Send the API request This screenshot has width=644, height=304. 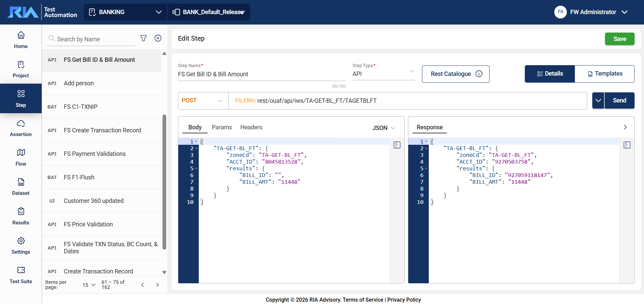(x=619, y=100)
